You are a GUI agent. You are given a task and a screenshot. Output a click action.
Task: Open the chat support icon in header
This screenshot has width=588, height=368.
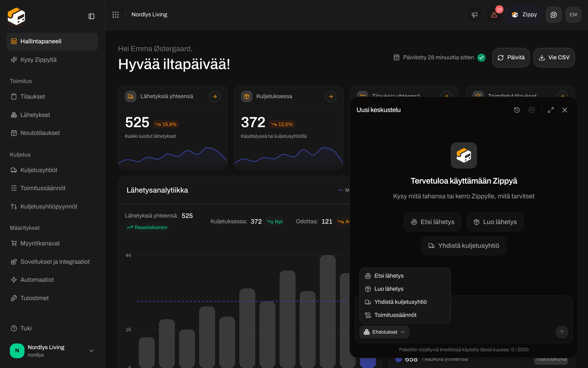(553, 15)
